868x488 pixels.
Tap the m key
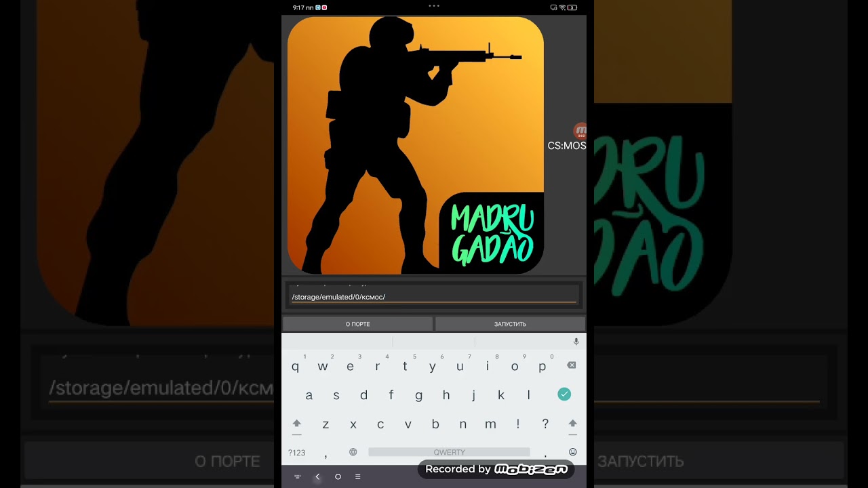(490, 424)
